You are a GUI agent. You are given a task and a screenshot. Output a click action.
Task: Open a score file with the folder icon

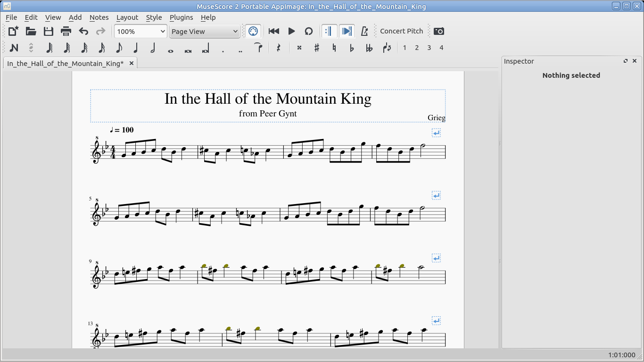point(31,31)
